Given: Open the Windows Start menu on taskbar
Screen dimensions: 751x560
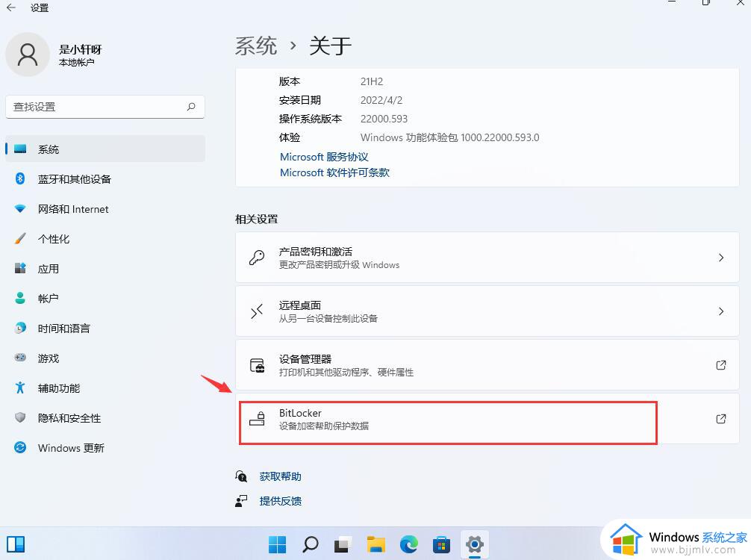Looking at the screenshot, I should tap(277, 544).
